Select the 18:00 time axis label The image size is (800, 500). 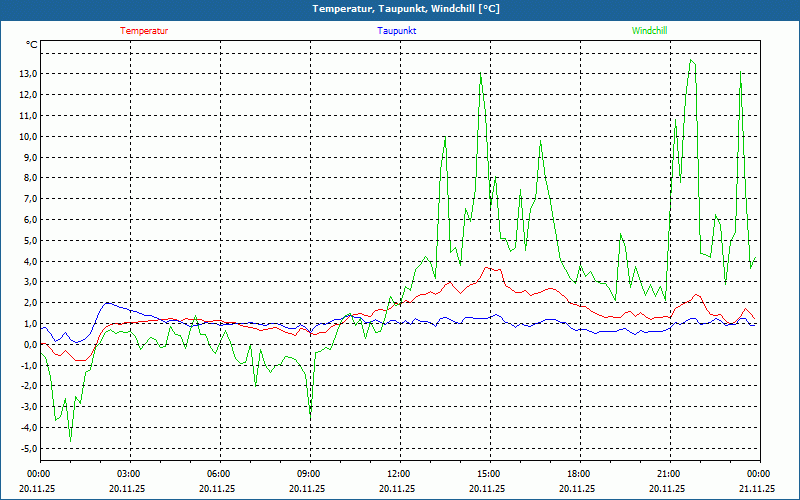(578, 474)
